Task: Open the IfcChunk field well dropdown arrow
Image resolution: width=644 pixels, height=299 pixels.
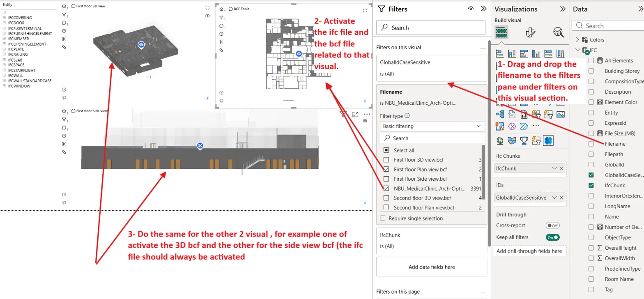Action: pyautogui.click(x=554, y=168)
